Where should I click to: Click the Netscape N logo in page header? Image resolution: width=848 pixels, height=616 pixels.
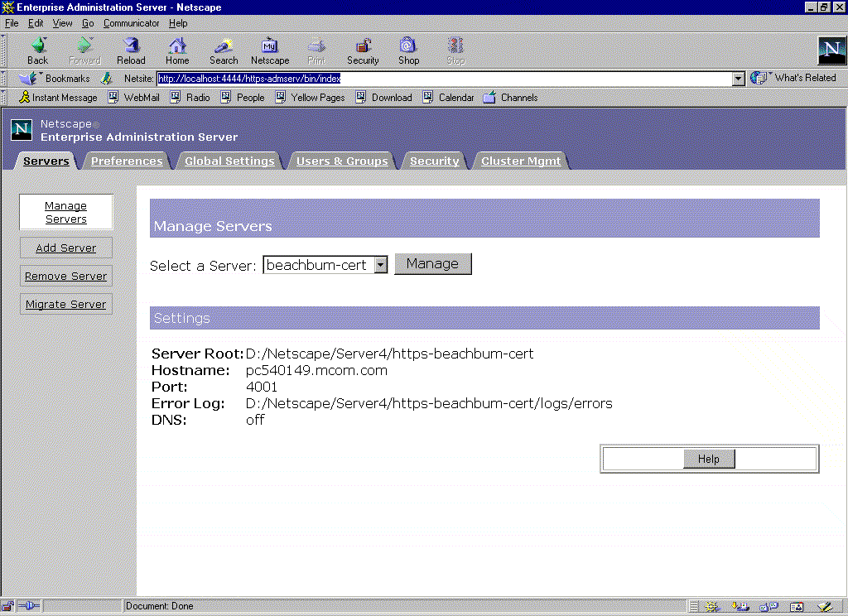point(22,130)
